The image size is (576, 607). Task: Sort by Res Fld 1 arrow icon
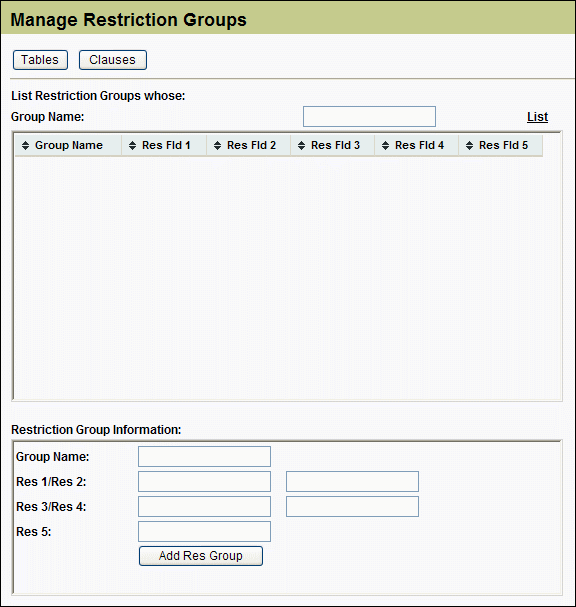(x=132, y=146)
